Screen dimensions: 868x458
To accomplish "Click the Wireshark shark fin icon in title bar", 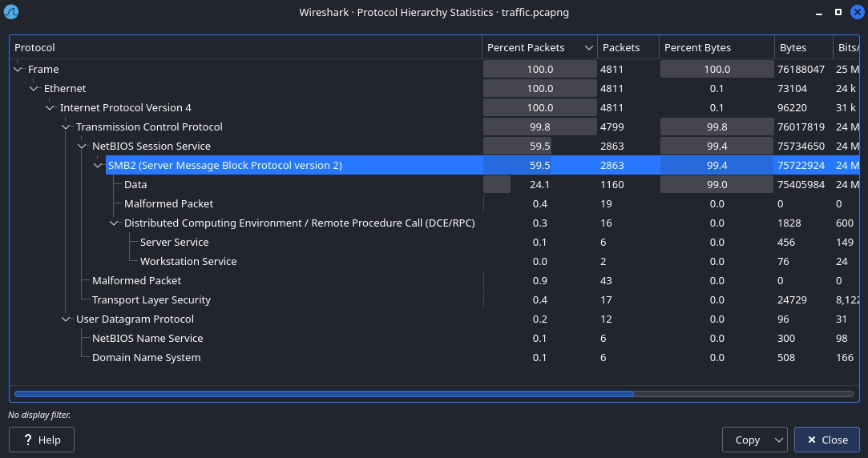I will 12,13.
